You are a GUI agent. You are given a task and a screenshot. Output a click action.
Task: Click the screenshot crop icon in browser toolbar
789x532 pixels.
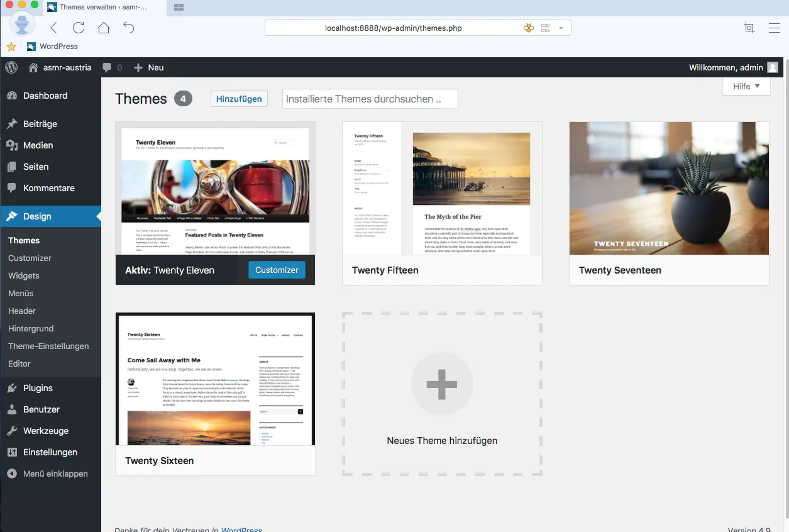click(749, 28)
